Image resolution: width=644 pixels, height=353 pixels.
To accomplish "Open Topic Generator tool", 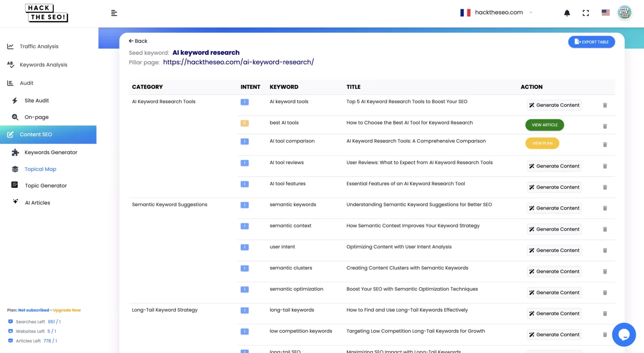I will coord(46,186).
